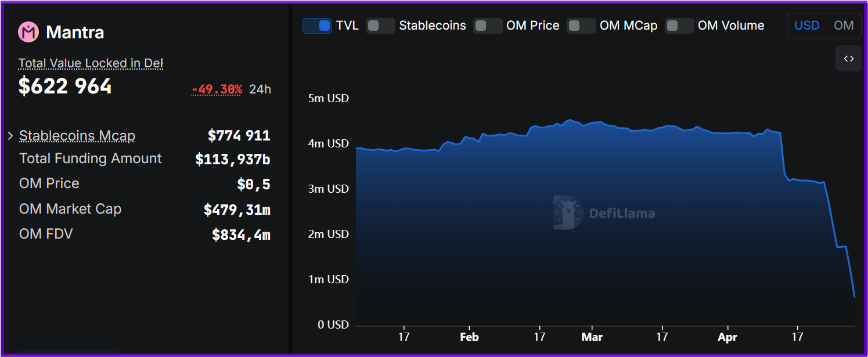Enable the Stablecoins chart toggle
Screen dimensions: 868x357
[x=380, y=26]
